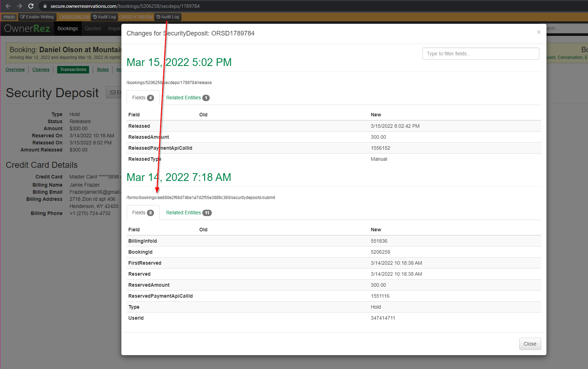Select the Fields tab under Mar 15 entry
This screenshot has height=369, width=588.
(x=143, y=98)
